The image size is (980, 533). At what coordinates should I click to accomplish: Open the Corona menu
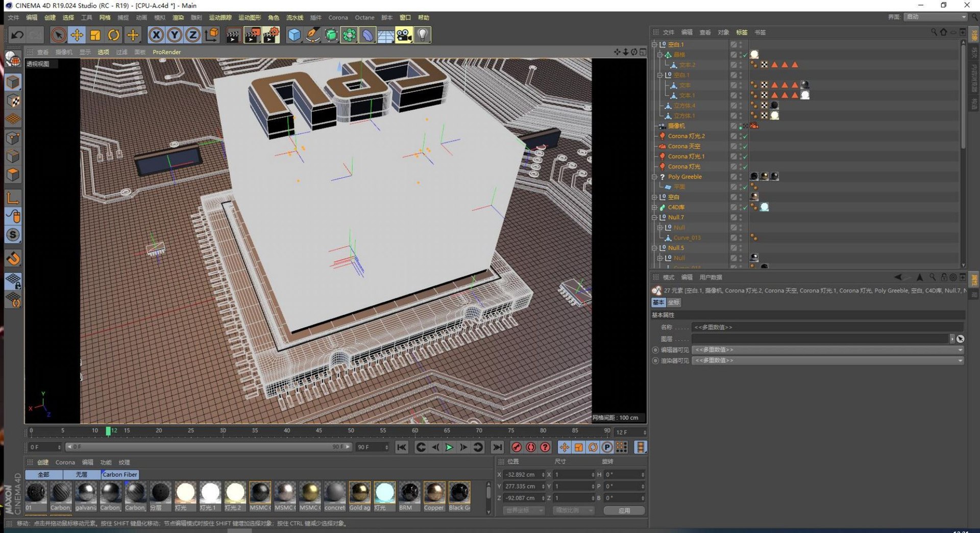(x=338, y=17)
